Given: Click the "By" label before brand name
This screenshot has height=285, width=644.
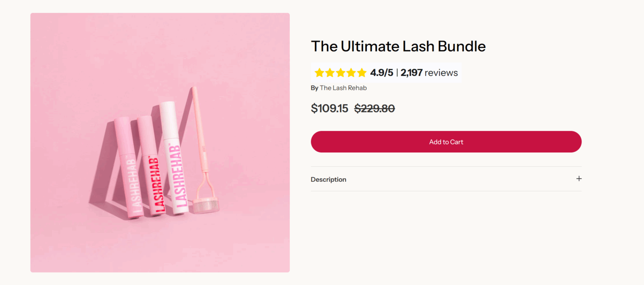Looking at the screenshot, I should click(314, 88).
